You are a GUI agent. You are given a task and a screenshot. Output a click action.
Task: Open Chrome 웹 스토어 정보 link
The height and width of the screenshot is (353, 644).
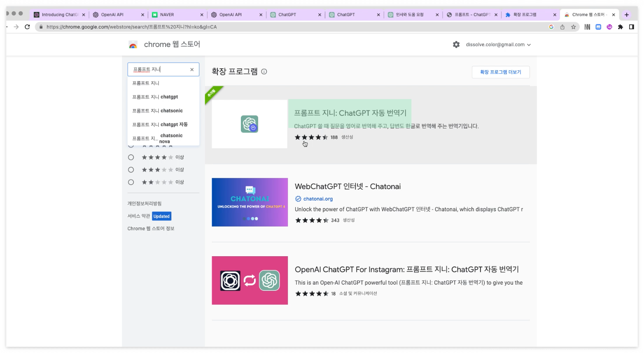151,229
